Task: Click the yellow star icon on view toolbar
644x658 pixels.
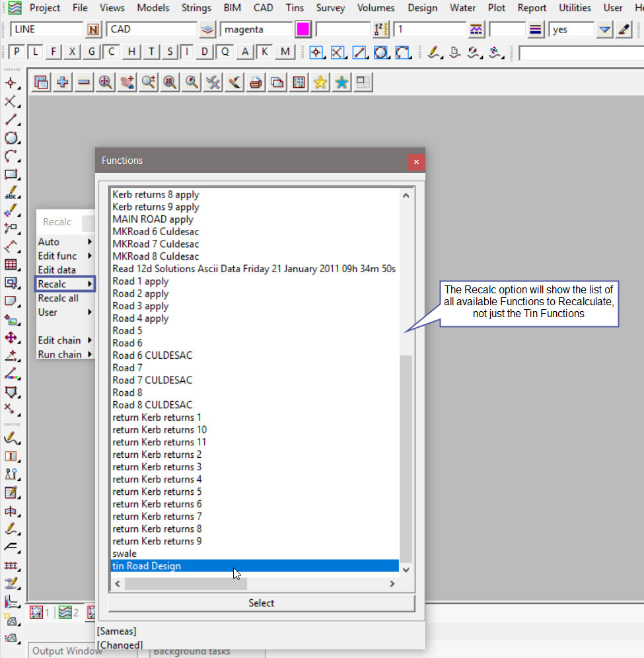Action: coord(320,82)
